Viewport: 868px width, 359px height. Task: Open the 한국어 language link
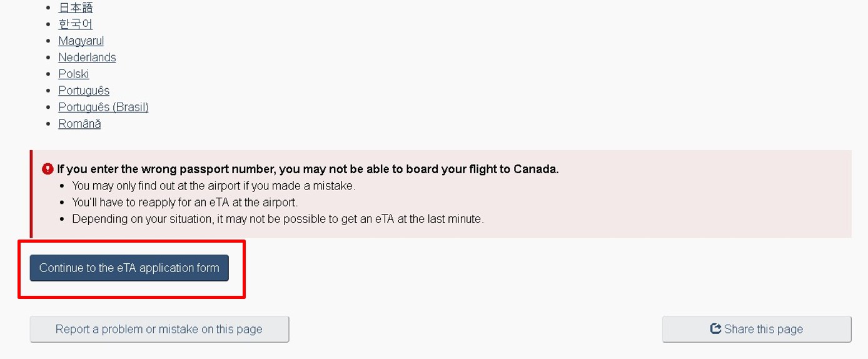coord(75,24)
